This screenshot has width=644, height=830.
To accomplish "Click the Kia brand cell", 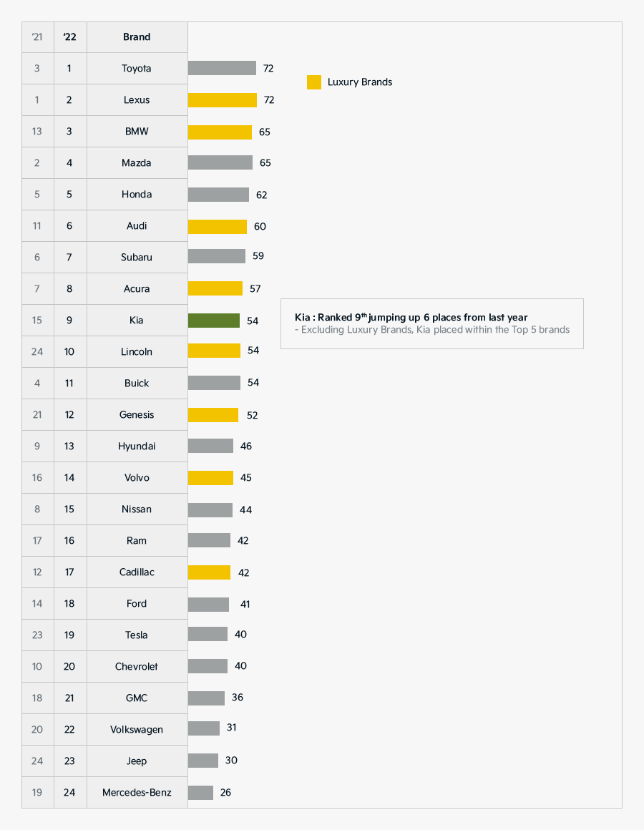I will (x=137, y=321).
